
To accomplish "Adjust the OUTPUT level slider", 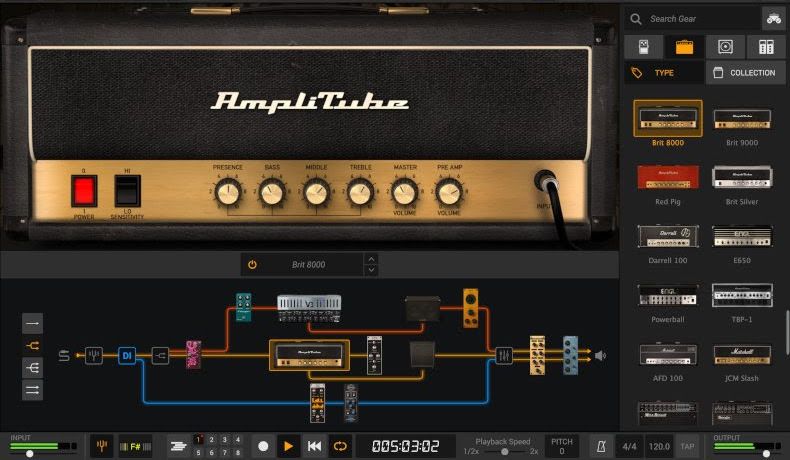I will [x=766, y=453].
